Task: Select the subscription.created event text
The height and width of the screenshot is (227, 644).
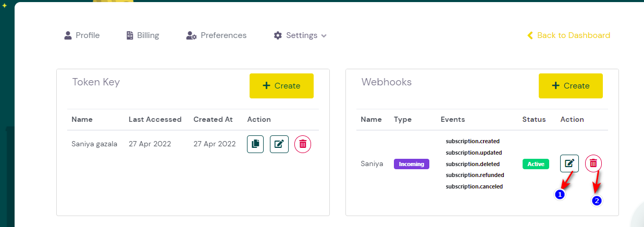Action: click(x=473, y=141)
